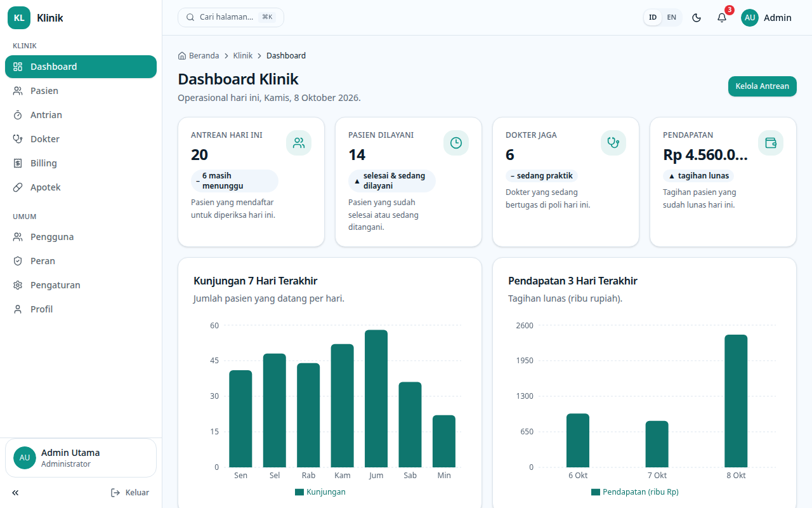
Task: Select the ID language option
Action: click(653, 18)
